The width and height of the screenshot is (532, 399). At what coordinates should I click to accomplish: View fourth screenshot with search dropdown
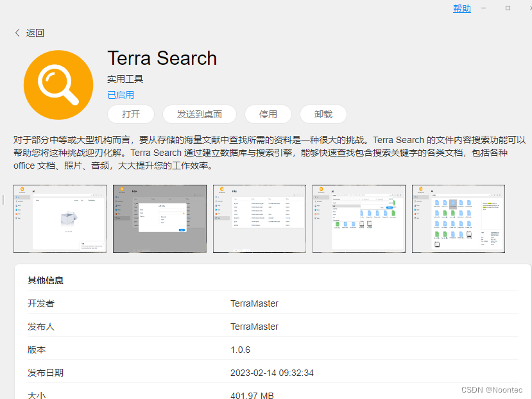point(359,219)
